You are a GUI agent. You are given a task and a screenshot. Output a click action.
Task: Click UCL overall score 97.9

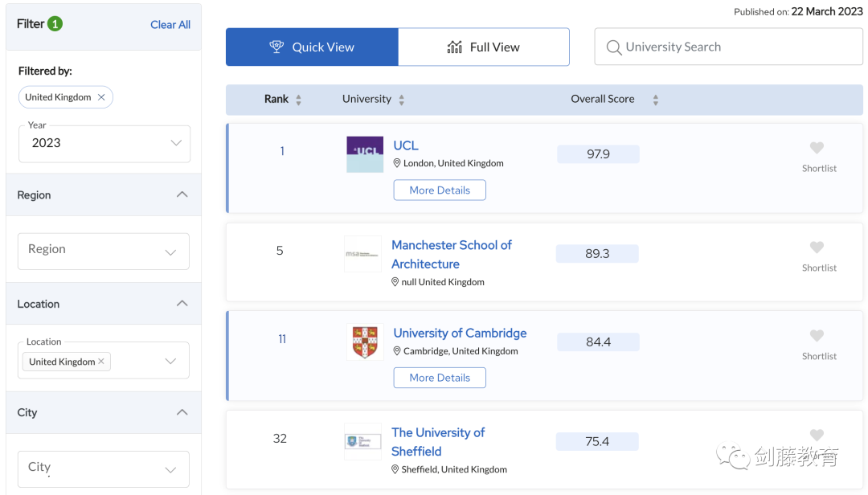pos(599,154)
